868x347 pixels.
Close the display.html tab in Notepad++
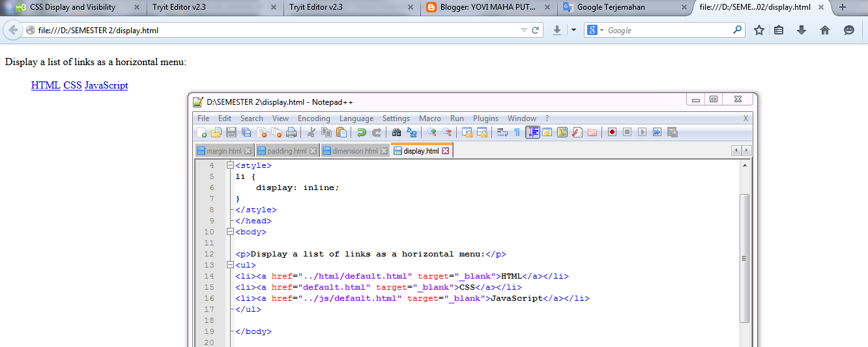[x=446, y=151]
